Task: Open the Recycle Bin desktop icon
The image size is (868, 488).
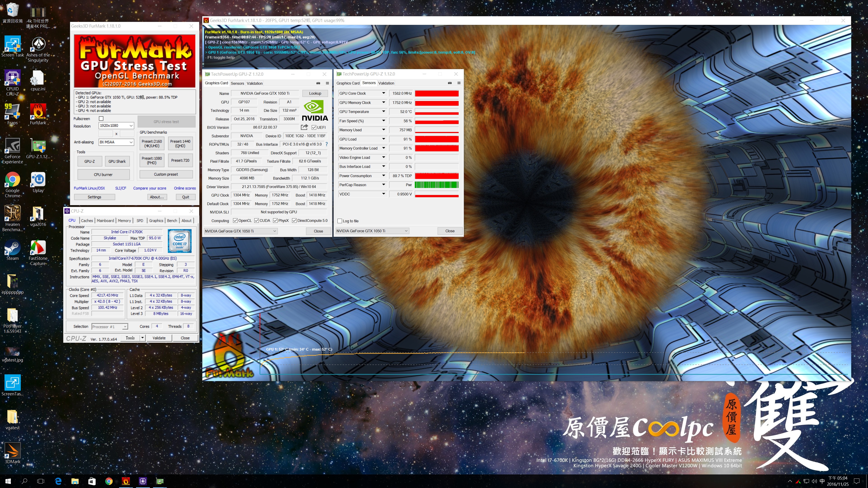Action: coord(12,13)
